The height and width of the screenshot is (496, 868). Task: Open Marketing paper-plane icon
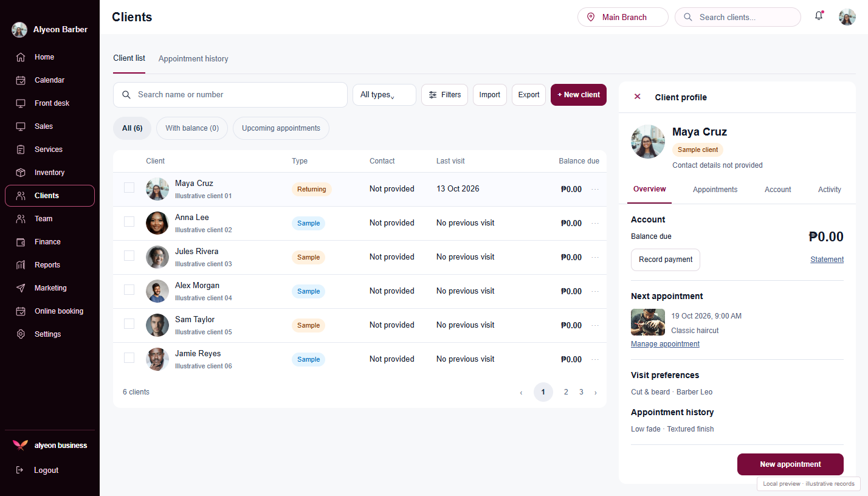(x=21, y=288)
